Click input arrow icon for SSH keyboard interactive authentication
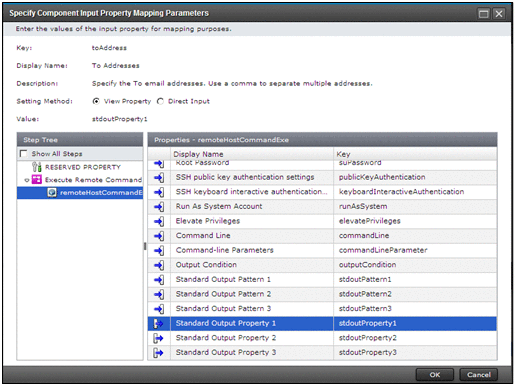The width and height of the screenshot is (515, 386). [159, 192]
